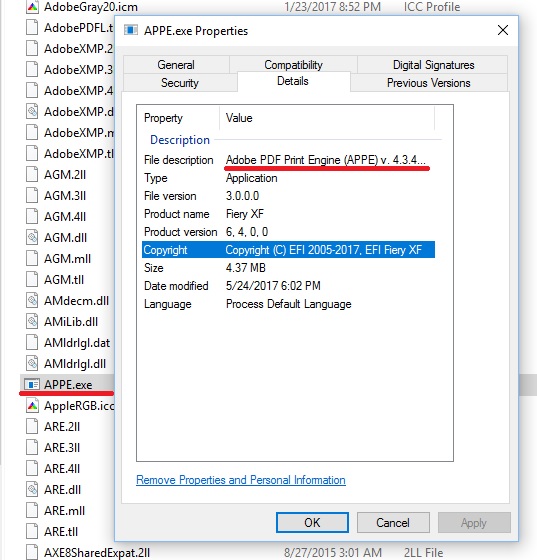
Task: Close the APPE.exe Properties dialog
Action: click(503, 30)
